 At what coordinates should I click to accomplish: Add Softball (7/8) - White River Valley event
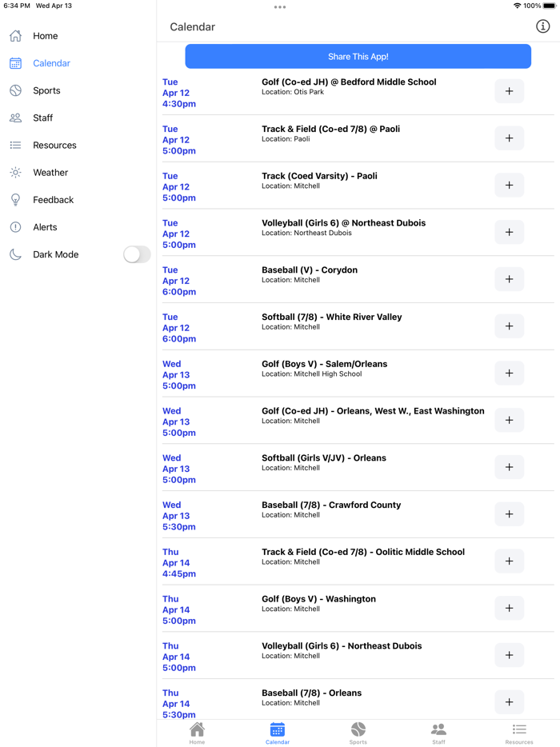(x=509, y=326)
